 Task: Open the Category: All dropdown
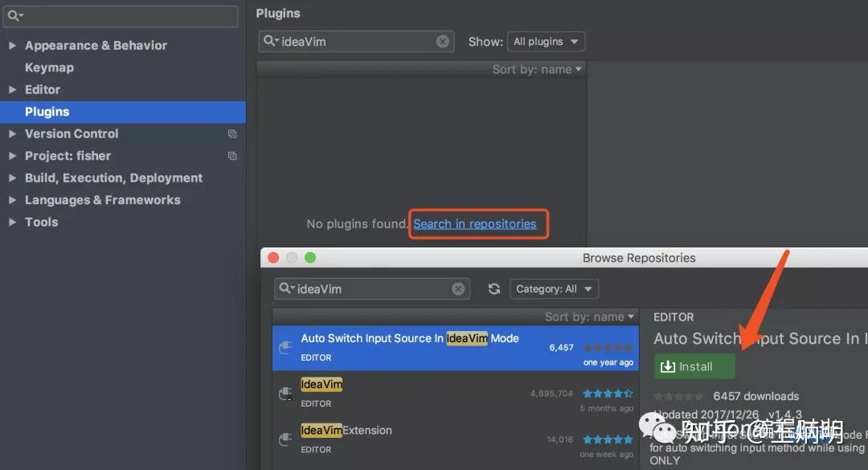[554, 288]
